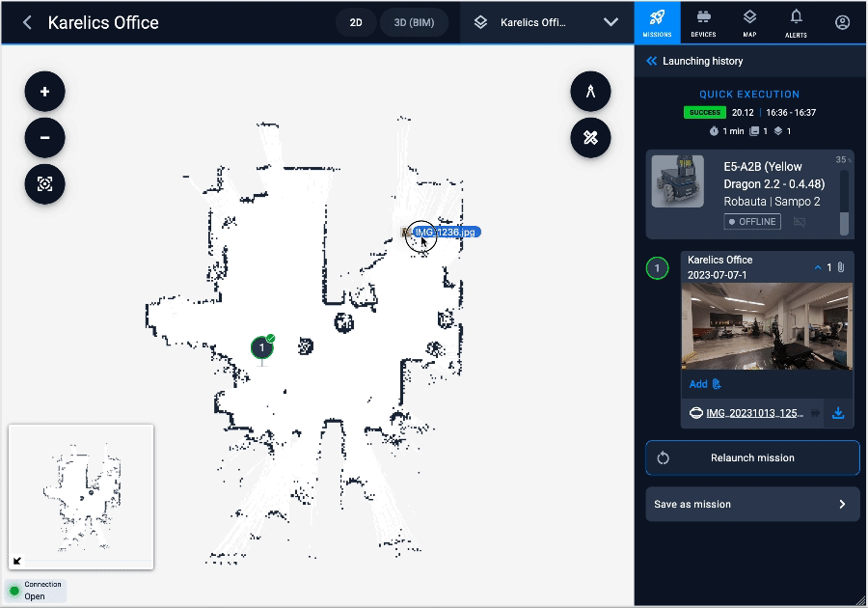Switch map to 2D view
Viewport: 868px width, 608px height.
click(356, 22)
